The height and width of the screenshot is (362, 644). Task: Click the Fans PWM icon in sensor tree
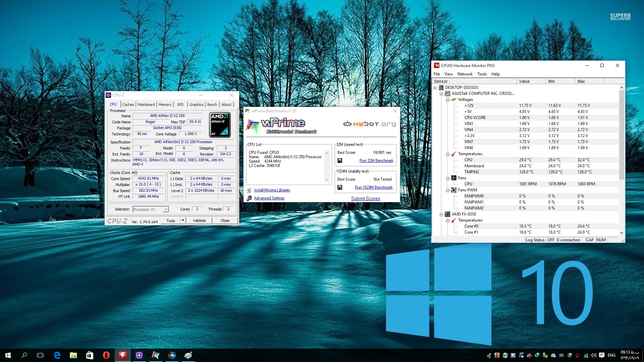coord(454,190)
